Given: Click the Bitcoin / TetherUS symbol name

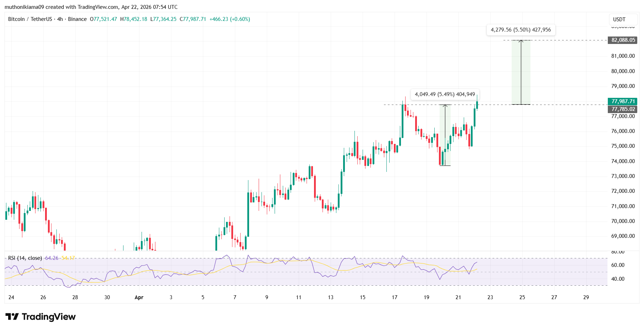Looking at the screenshot, I should pos(30,19).
